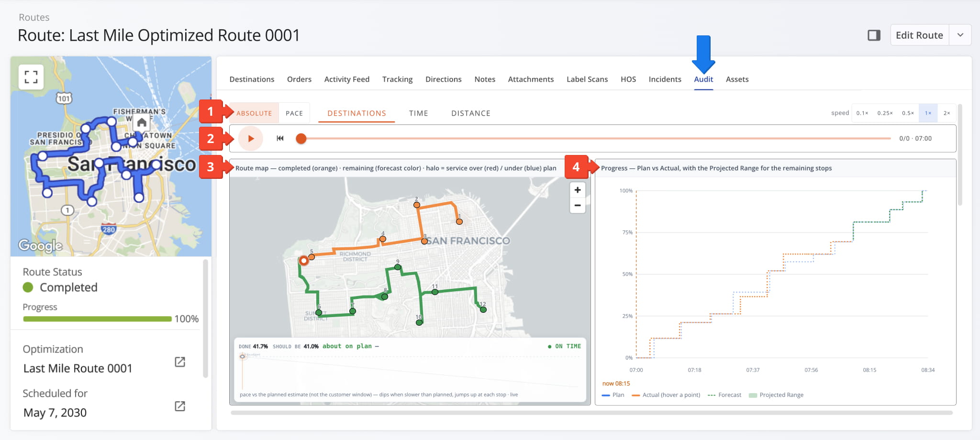The width and height of the screenshot is (980, 440).
Task: Click the ON TIME status indicator
Action: tap(565, 346)
